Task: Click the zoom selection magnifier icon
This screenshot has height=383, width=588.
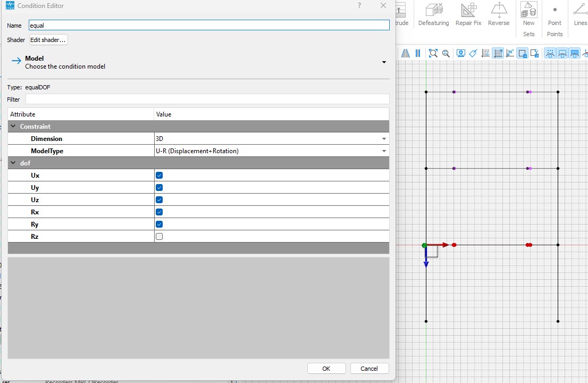Action: pyautogui.click(x=446, y=53)
